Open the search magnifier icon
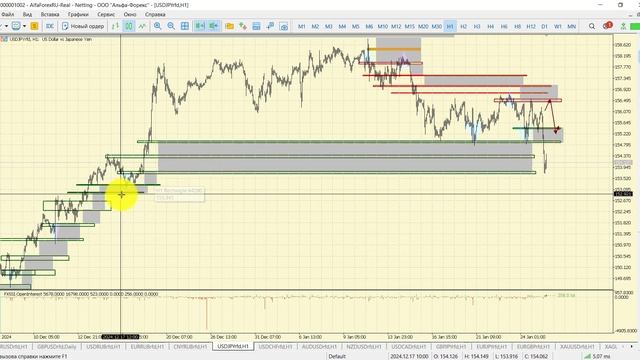This screenshot has height=360, width=640. click(x=592, y=26)
